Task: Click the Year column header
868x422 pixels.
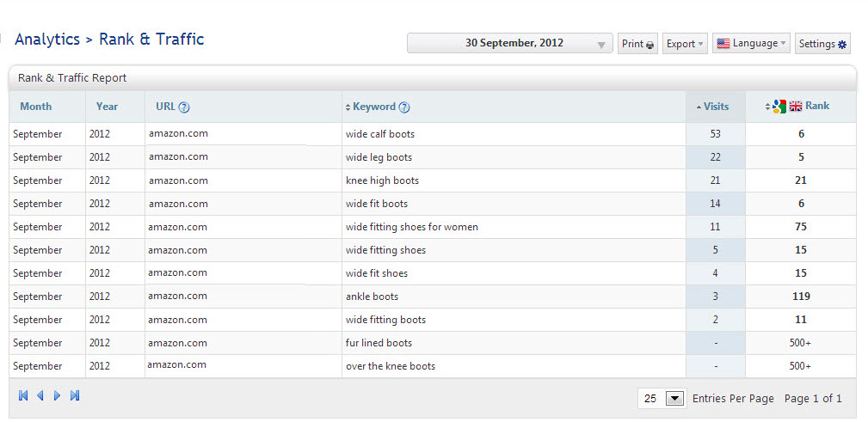Action: (x=108, y=107)
